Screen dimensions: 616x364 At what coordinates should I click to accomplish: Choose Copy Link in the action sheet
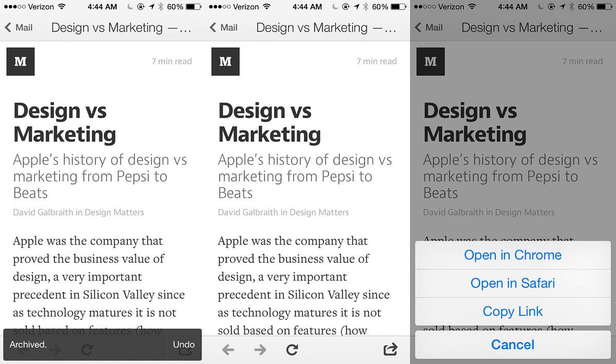[x=512, y=311]
